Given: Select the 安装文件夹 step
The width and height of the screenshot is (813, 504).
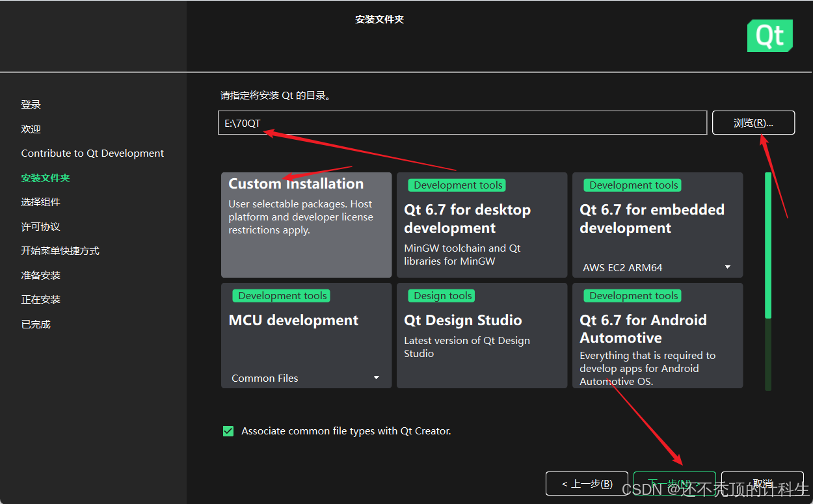Looking at the screenshot, I should [46, 178].
